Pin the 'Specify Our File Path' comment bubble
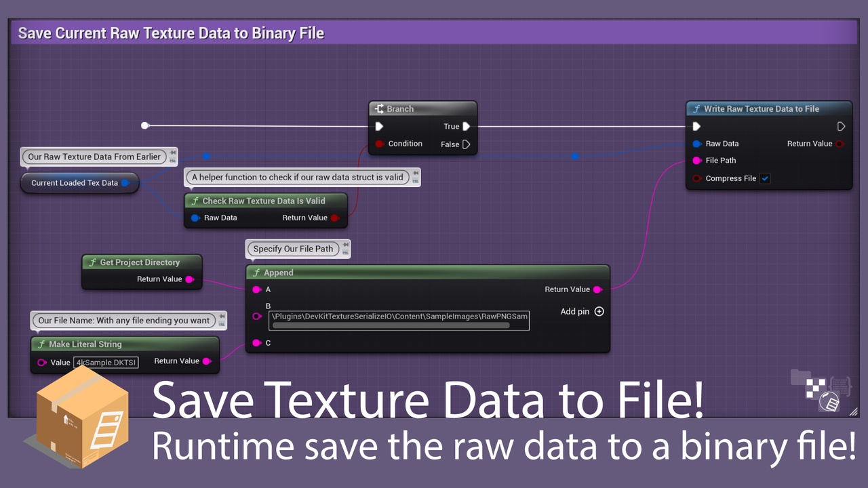 click(x=346, y=245)
